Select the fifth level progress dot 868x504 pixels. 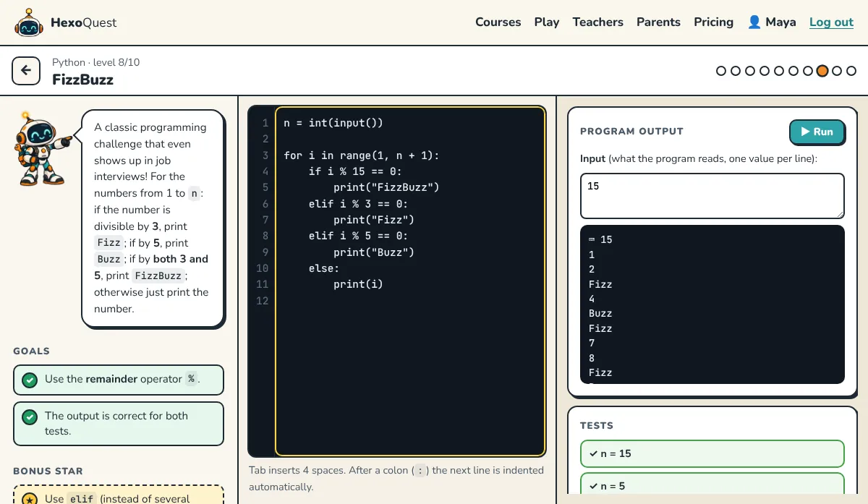coord(779,71)
